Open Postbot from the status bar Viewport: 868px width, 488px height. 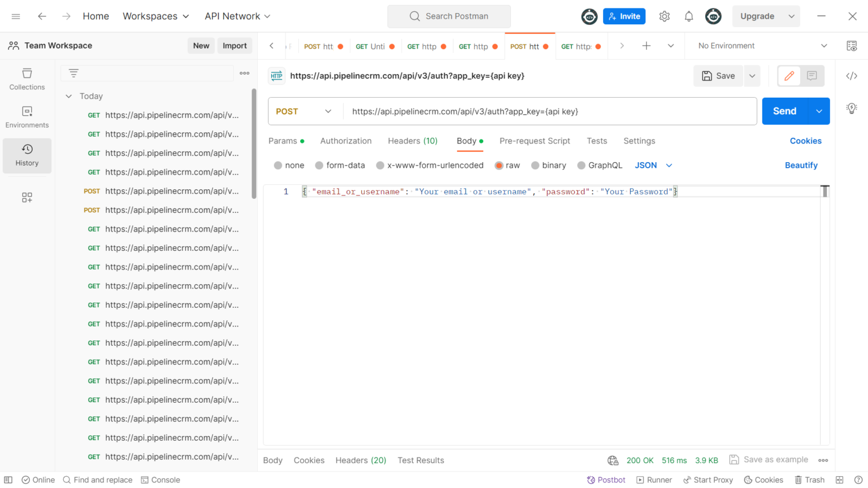606,480
